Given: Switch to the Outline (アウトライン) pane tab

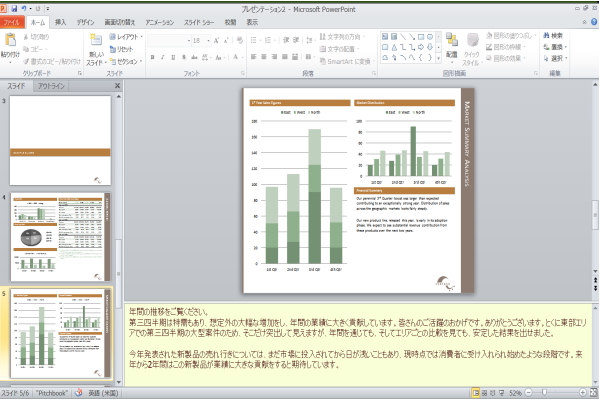Looking at the screenshot, I should pos(51,86).
